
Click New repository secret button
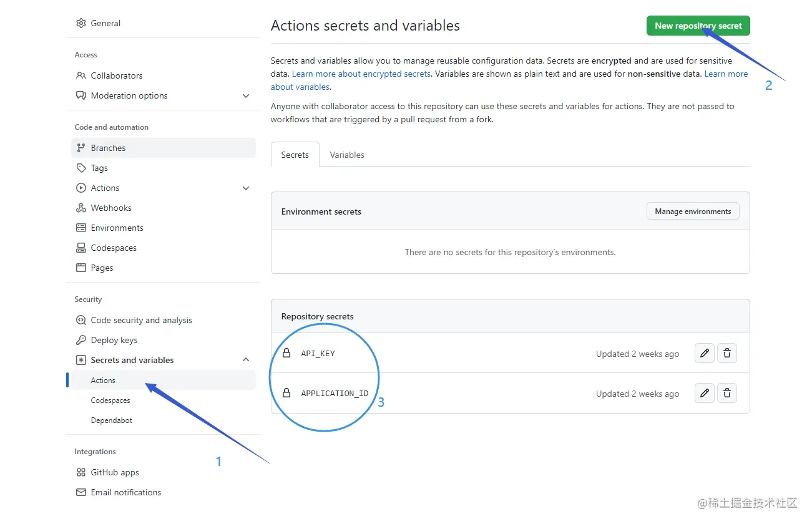698,26
